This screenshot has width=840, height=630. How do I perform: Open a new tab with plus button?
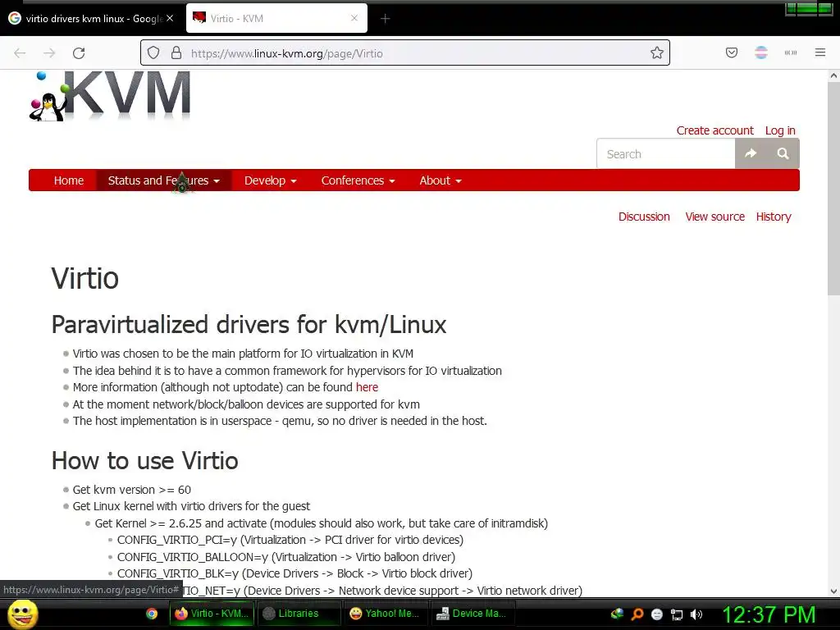(386, 19)
